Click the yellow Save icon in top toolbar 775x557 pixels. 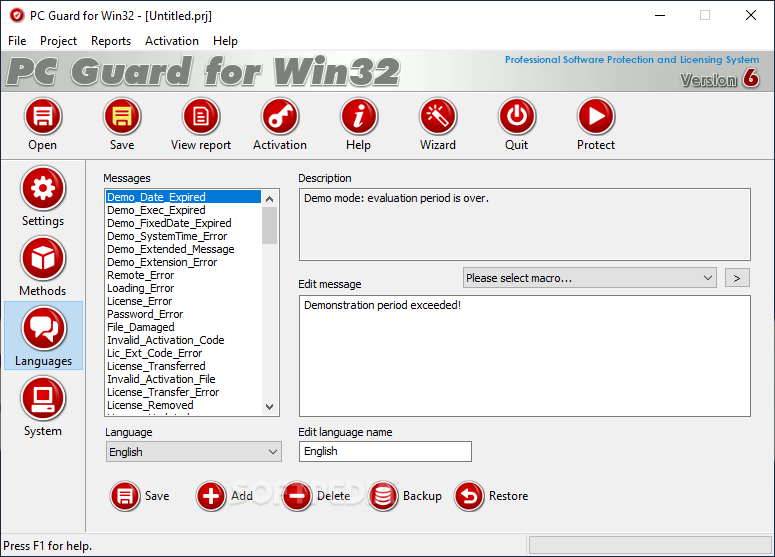pyautogui.click(x=122, y=117)
